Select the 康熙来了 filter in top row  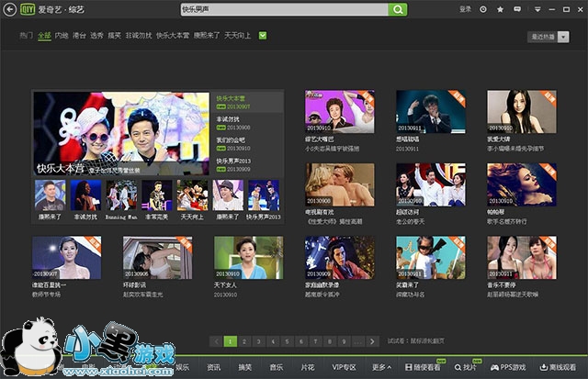pyautogui.click(x=207, y=36)
